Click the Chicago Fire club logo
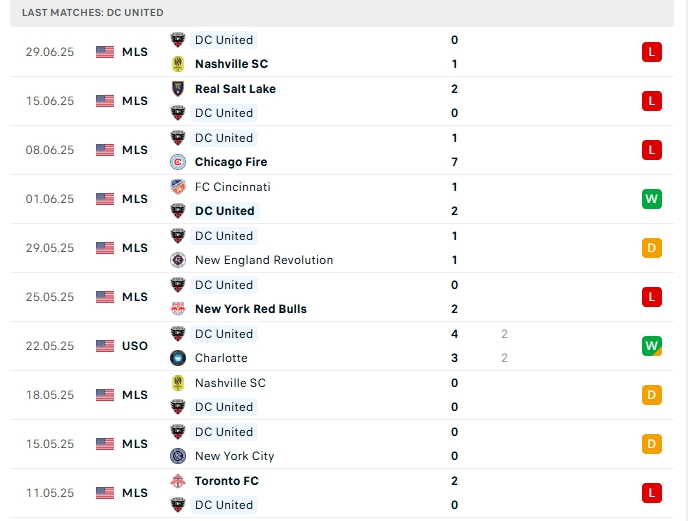This screenshot has height=521, width=688. click(178, 162)
